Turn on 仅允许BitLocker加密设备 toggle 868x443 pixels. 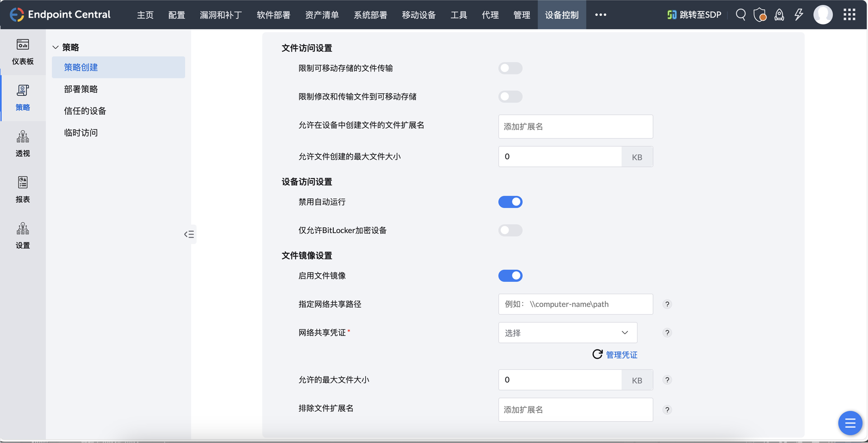click(510, 230)
